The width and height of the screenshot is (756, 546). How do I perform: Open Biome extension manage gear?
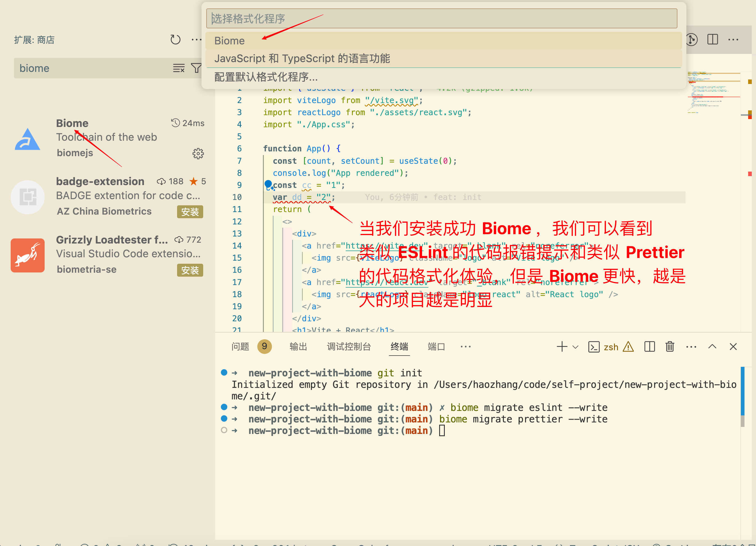198,154
